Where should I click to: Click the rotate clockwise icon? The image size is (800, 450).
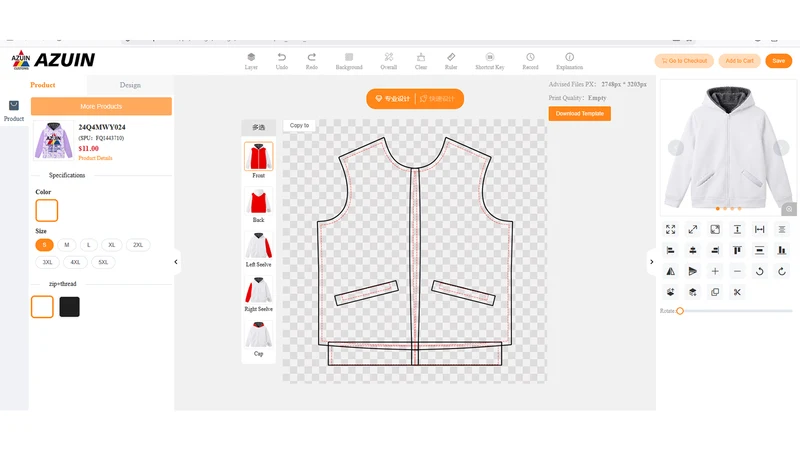(782, 271)
